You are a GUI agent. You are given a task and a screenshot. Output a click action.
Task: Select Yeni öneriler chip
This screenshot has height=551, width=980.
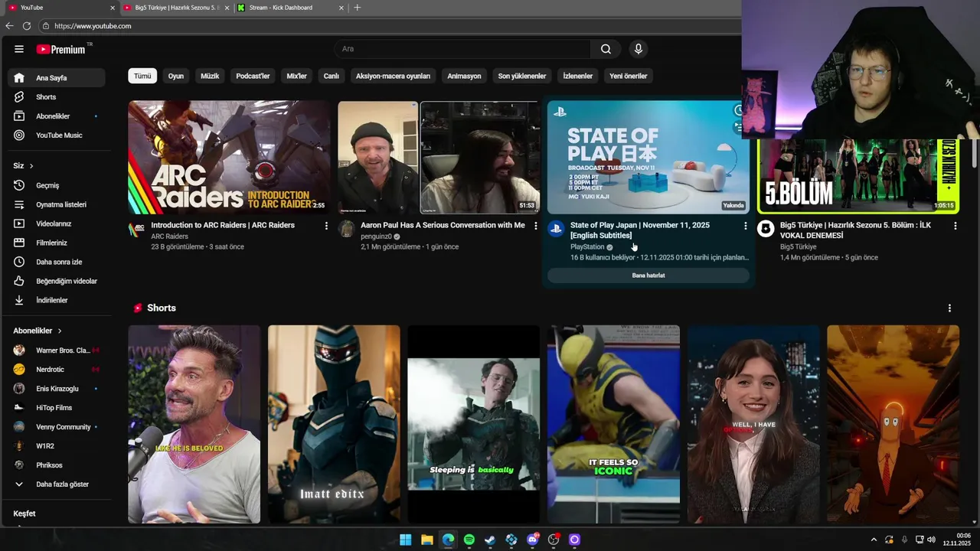(629, 76)
